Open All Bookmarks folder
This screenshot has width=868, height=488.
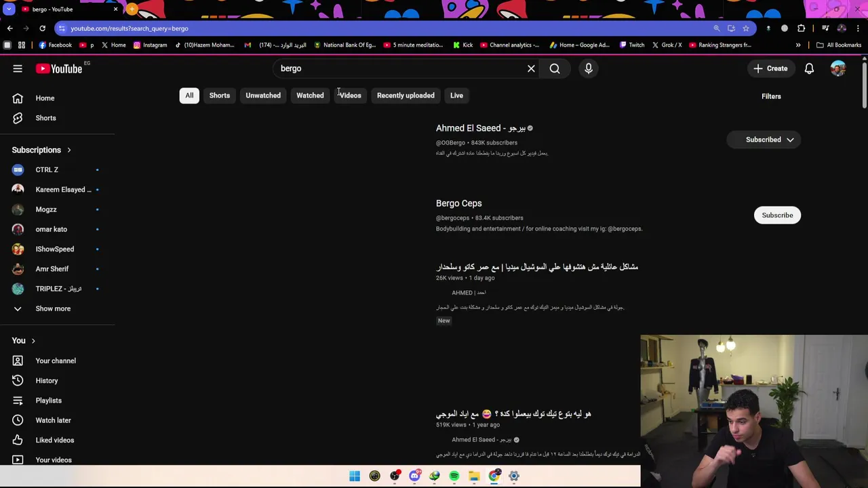[x=839, y=45]
